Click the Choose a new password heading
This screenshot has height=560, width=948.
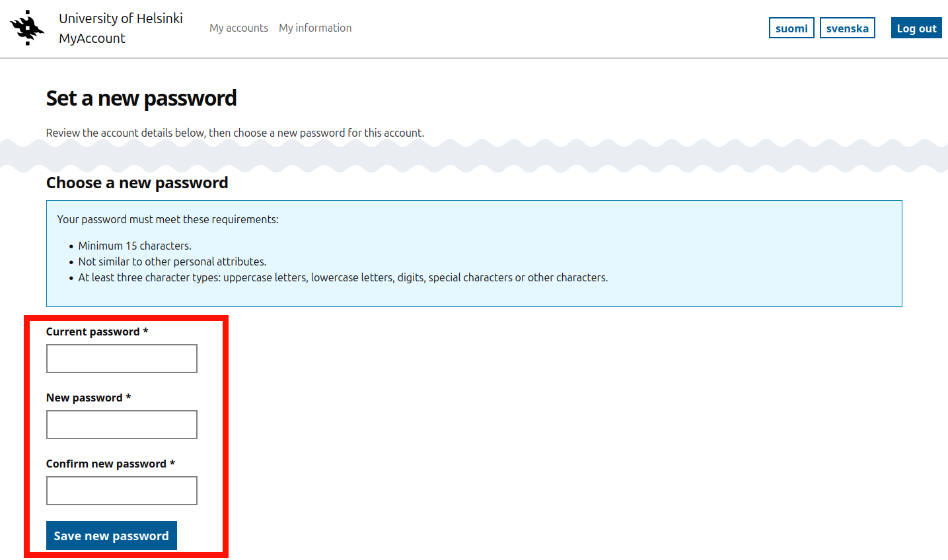click(137, 183)
